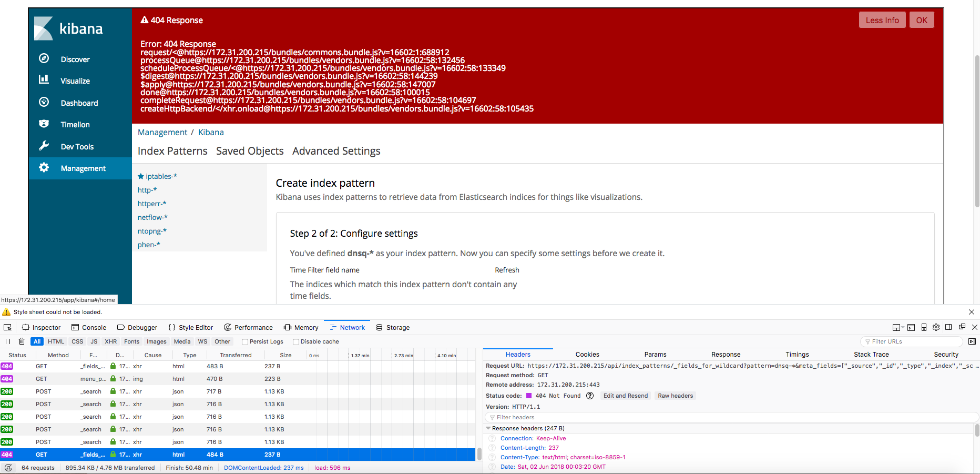Screen dimensions: 980x474
Task: Open the netflow-* index pattern
Action: point(152,217)
